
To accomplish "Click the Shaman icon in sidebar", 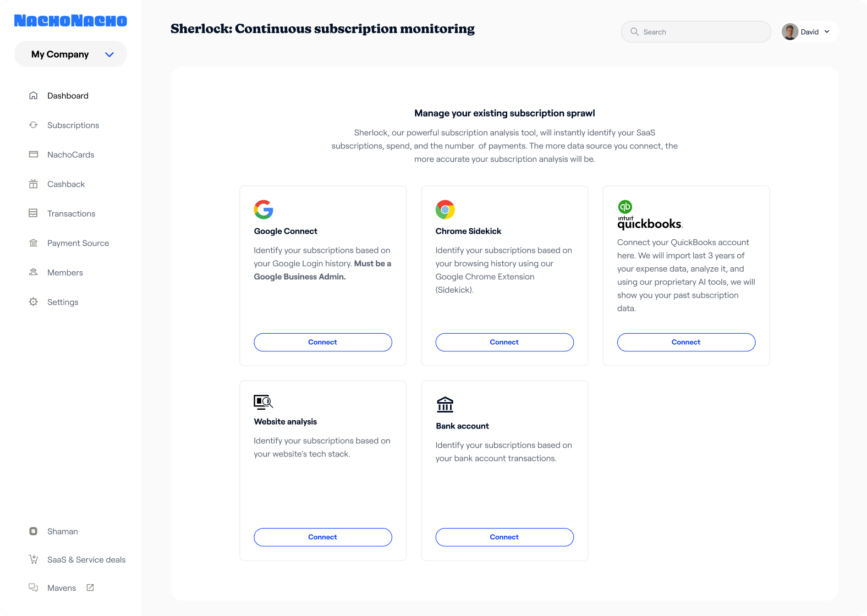I will tap(34, 531).
